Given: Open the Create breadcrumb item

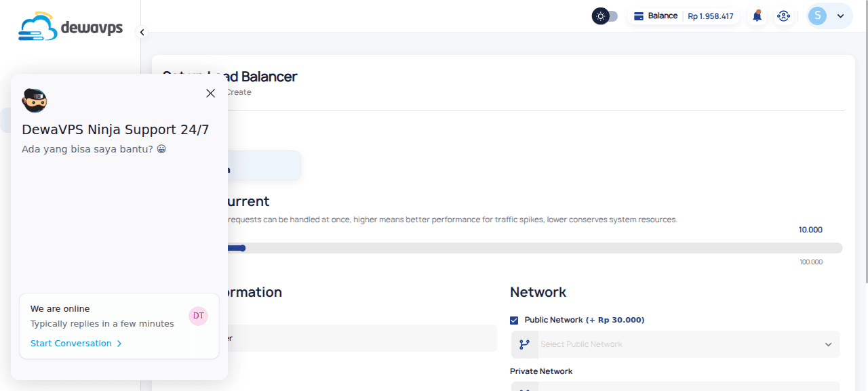Looking at the screenshot, I should (x=238, y=91).
